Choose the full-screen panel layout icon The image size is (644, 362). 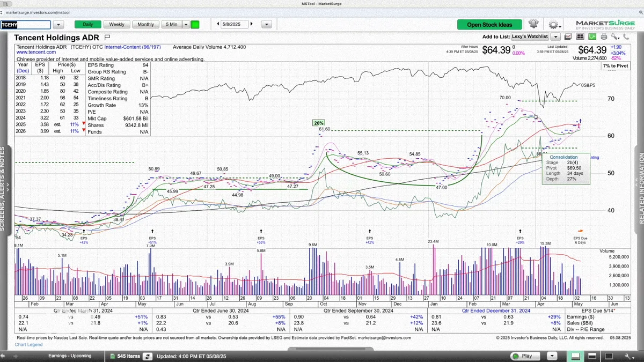[x=610, y=356]
